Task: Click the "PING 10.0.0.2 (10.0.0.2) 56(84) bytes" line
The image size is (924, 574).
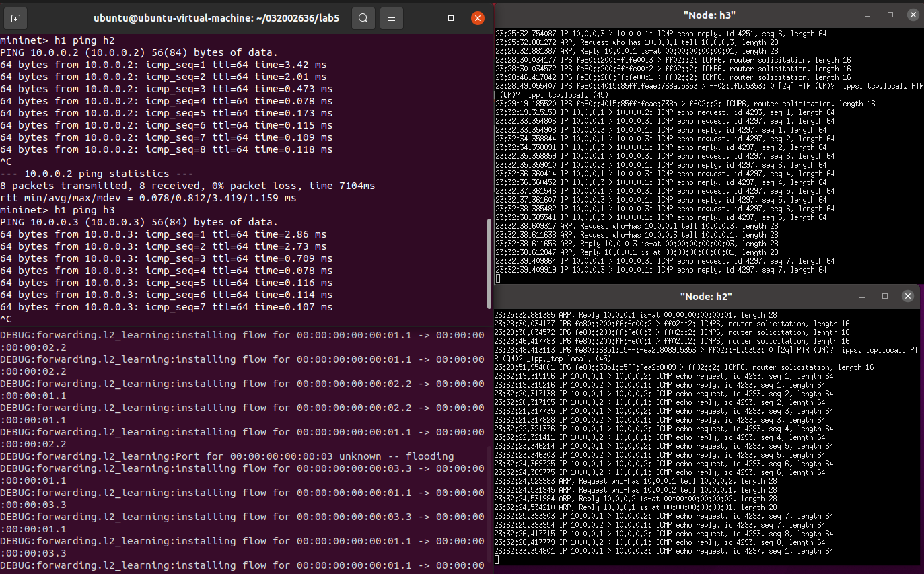Action: (x=139, y=52)
